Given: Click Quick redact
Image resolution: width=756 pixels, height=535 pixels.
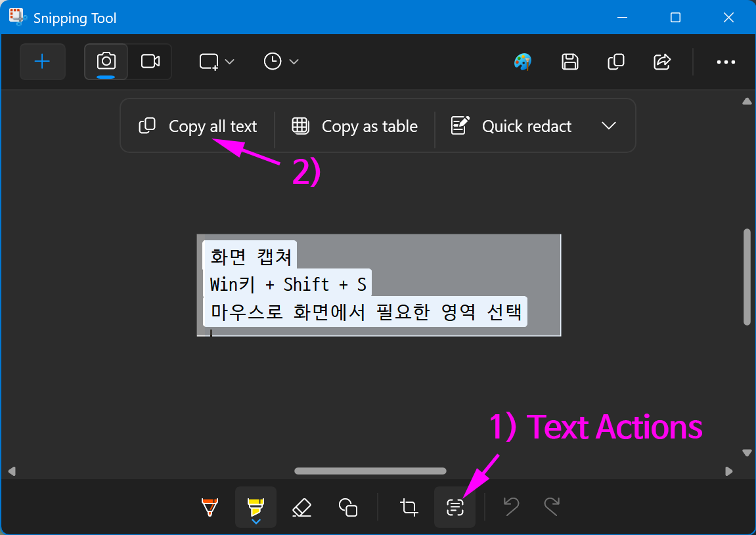Looking at the screenshot, I should 512,126.
